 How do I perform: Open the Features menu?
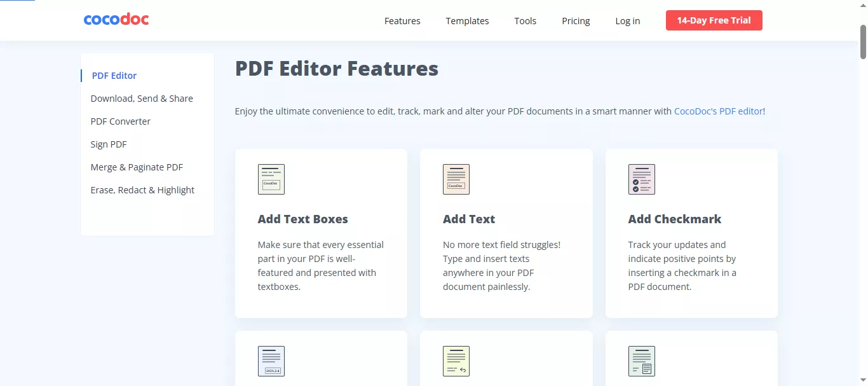tap(402, 20)
